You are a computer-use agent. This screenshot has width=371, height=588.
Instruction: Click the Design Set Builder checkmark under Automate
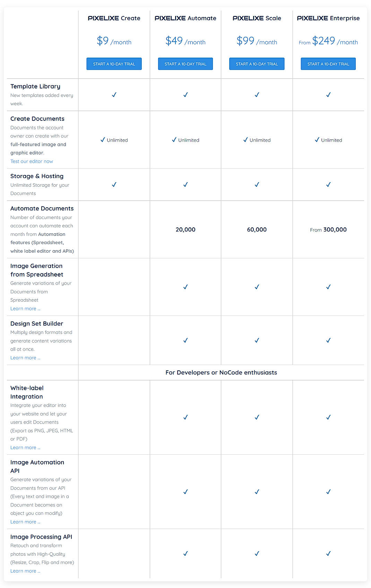click(x=185, y=340)
